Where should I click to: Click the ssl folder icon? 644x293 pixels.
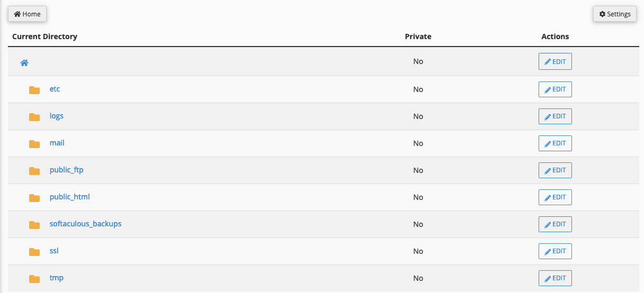34,252
